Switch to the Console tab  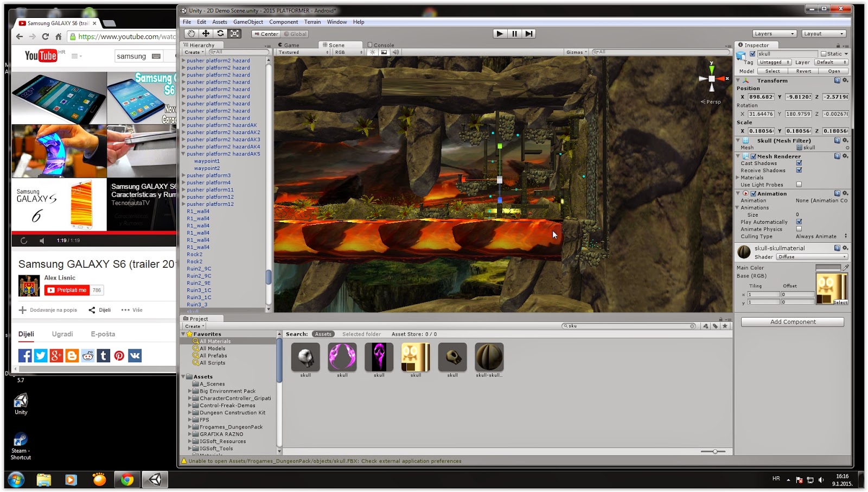click(381, 45)
